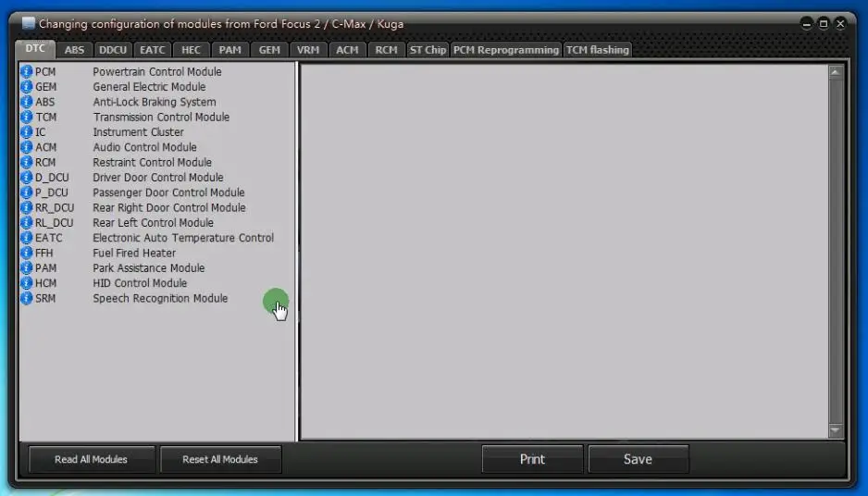Click the info icon beside TCM
Image resolution: width=868 pixels, height=496 pixels.
click(x=26, y=117)
